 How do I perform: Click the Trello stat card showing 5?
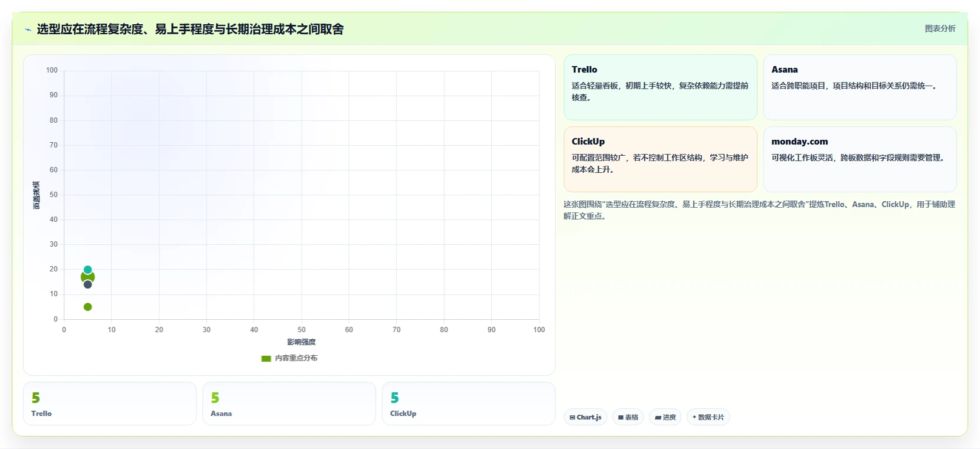click(110, 404)
